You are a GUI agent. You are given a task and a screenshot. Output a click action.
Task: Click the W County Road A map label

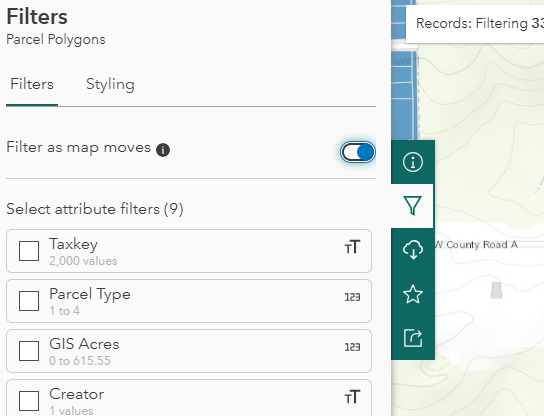coord(475,245)
